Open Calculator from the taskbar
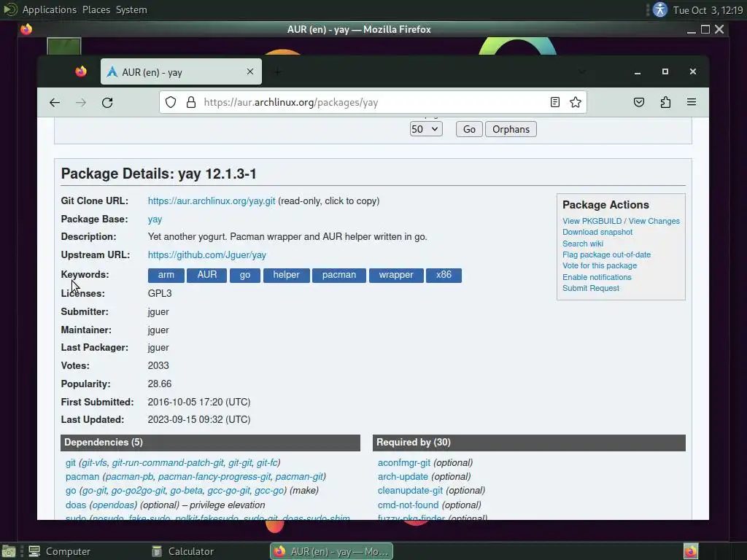 tap(183, 551)
